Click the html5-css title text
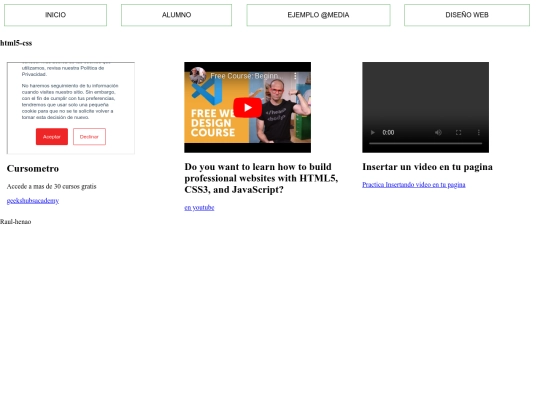Image resolution: width=540 pixels, height=405 pixels. (16, 43)
